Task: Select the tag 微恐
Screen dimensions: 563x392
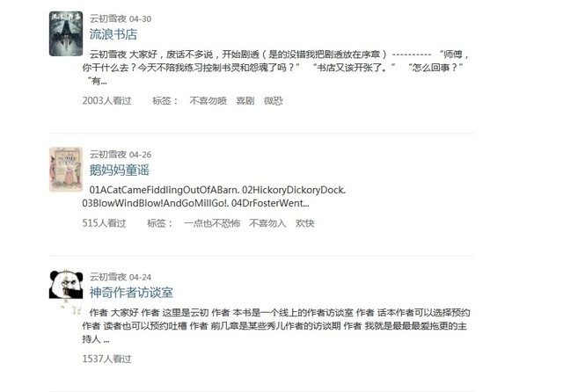Action: (274, 101)
